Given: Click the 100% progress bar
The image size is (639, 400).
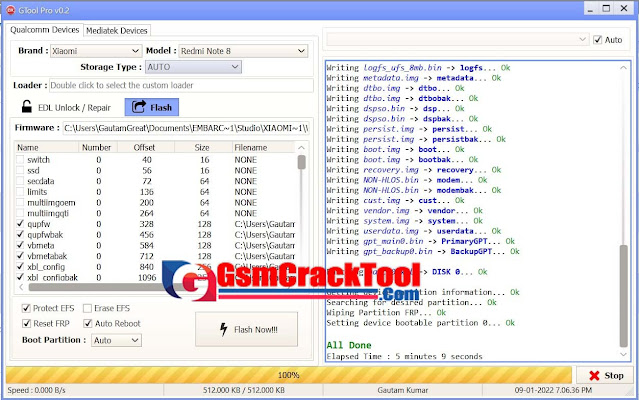Looking at the screenshot, I should pos(289,375).
